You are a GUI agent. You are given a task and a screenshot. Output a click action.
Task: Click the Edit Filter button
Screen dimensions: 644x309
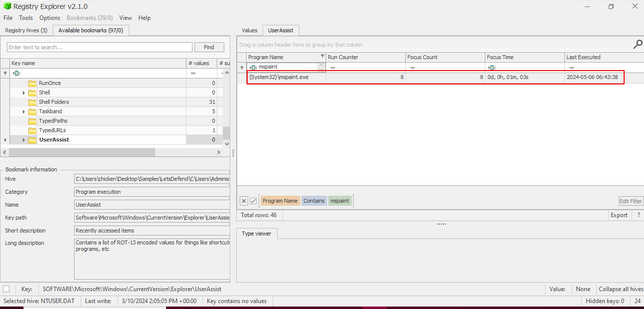(x=631, y=201)
